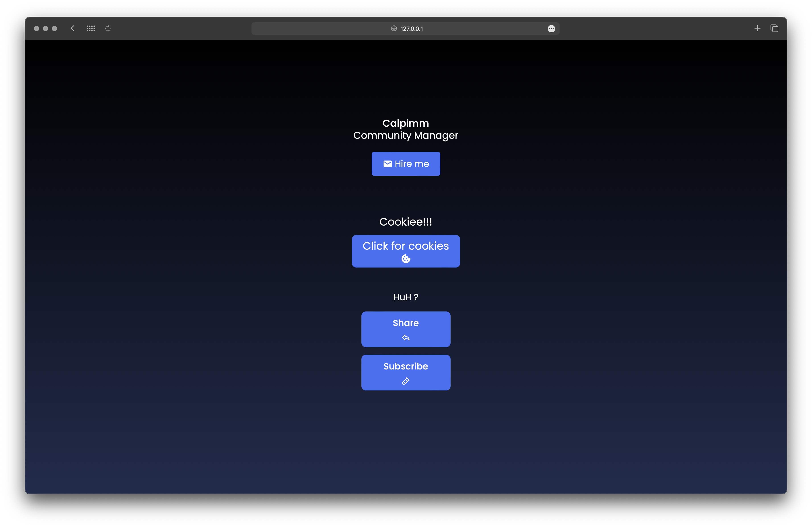Click the browser back navigation arrow
The image size is (812, 527).
[72, 28]
